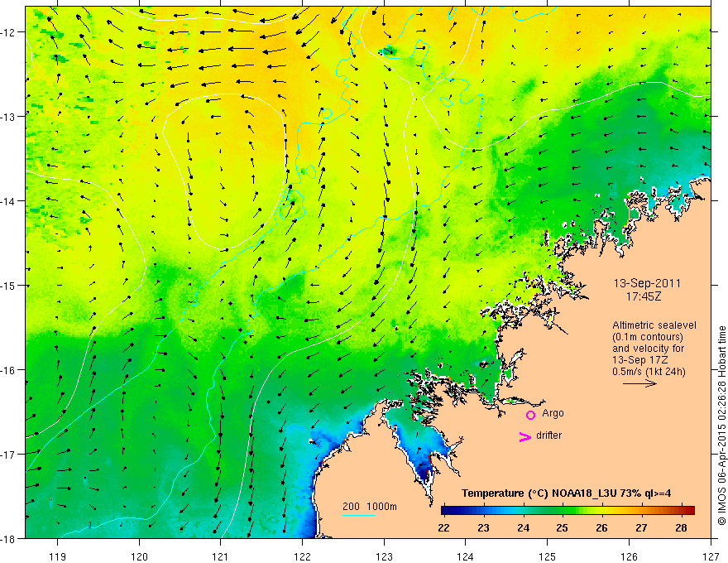Click the magenta drifter arrowhead symbol

point(524,436)
